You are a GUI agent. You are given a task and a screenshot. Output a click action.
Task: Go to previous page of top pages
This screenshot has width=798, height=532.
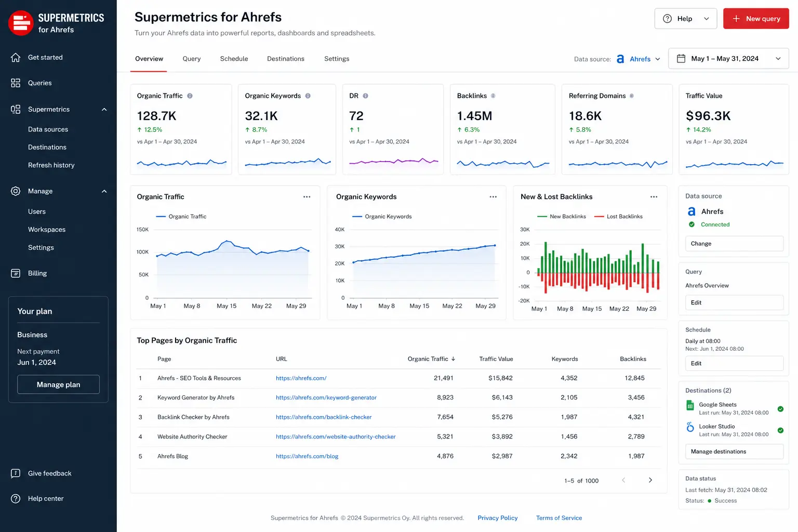point(623,480)
